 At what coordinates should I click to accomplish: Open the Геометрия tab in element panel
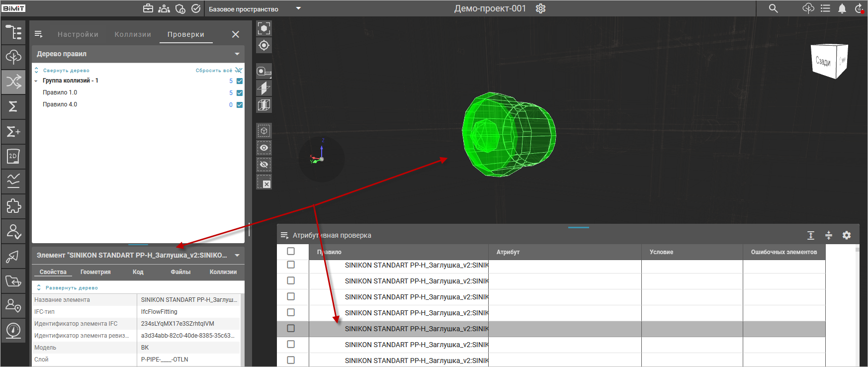[95, 272]
